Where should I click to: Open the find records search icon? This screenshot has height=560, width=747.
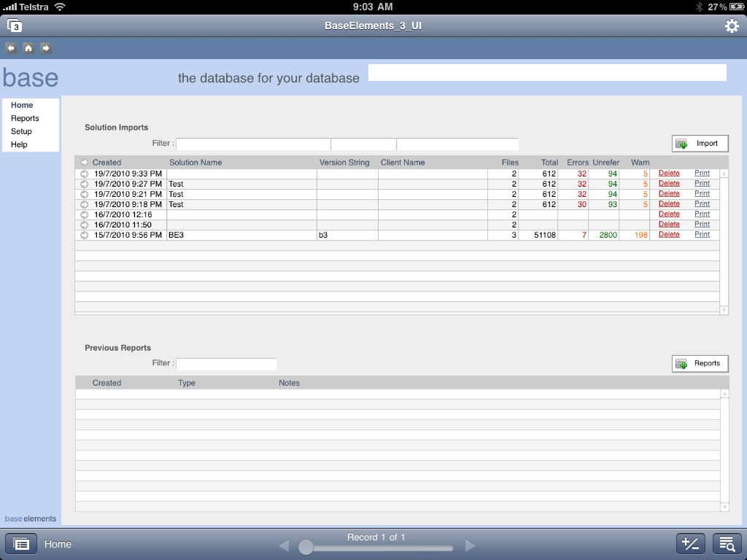(x=727, y=544)
